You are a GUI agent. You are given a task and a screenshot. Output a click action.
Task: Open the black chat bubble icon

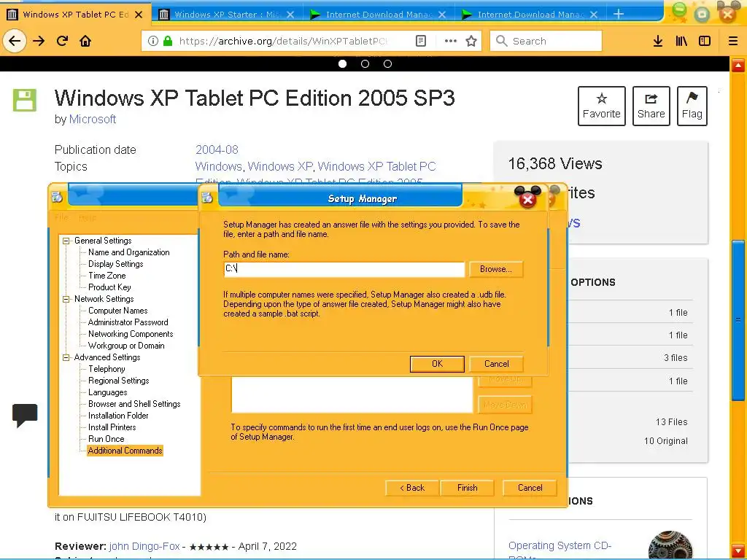pos(25,415)
